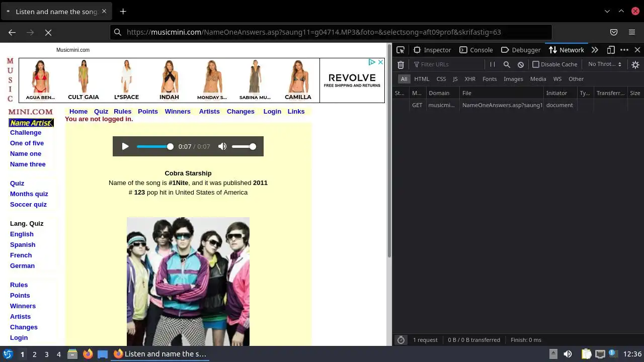Open the notifications tray icon

point(614,354)
